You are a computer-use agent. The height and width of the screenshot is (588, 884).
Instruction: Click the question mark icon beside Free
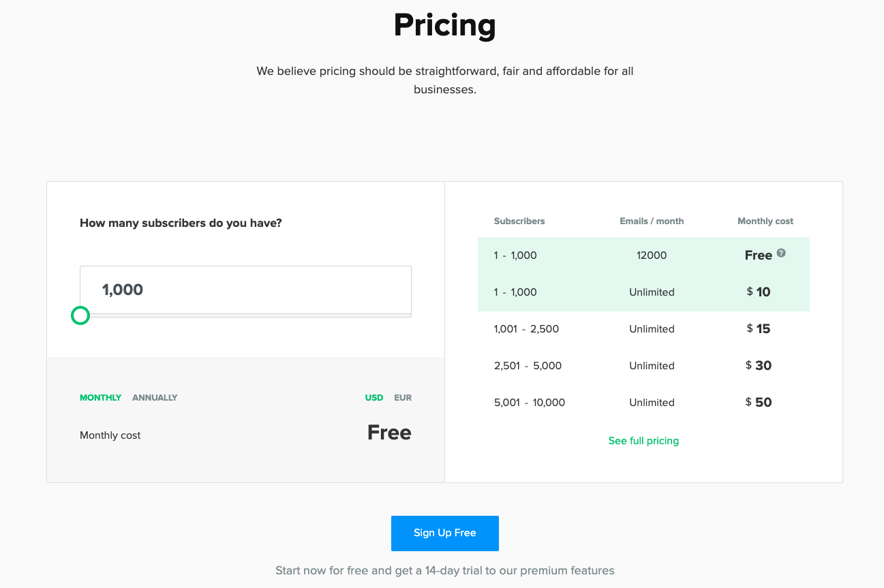(781, 253)
